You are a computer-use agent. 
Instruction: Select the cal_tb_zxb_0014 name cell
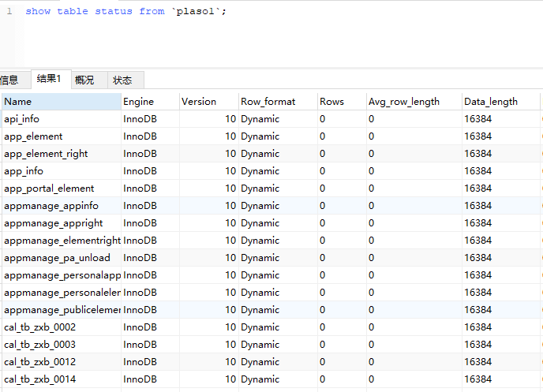[62, 379]
